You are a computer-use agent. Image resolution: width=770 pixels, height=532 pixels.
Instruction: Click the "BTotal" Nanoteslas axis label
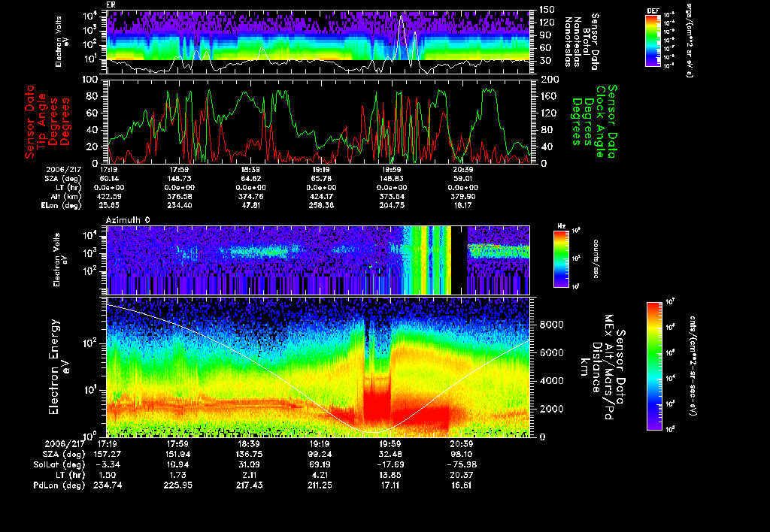[587, 42]
